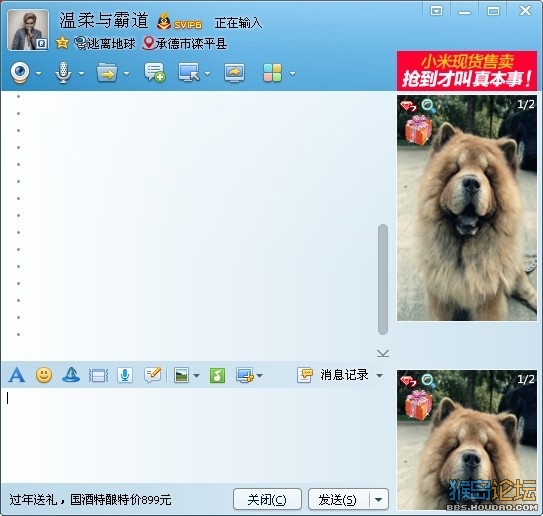The image size is (543, 516).
Task: Open the screenshot tool dropdown arrow
Action: (x=259, y=375)
